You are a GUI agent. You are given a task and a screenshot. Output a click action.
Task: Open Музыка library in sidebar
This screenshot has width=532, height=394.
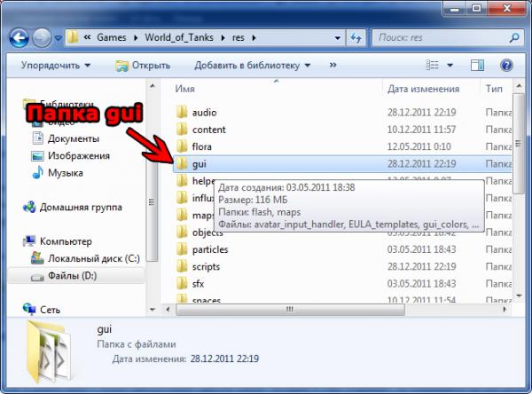(x=65, y=173)
